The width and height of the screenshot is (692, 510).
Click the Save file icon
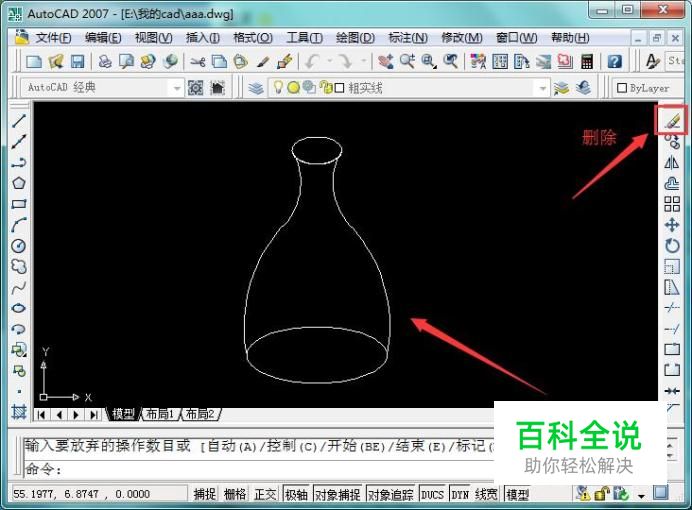pyautogui.click(x=78, y=61)
